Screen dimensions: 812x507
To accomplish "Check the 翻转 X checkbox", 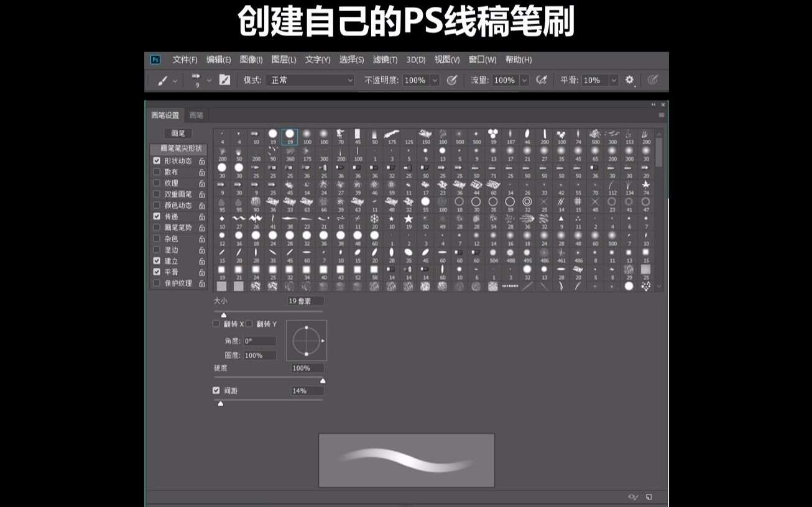I will (216, 324).
